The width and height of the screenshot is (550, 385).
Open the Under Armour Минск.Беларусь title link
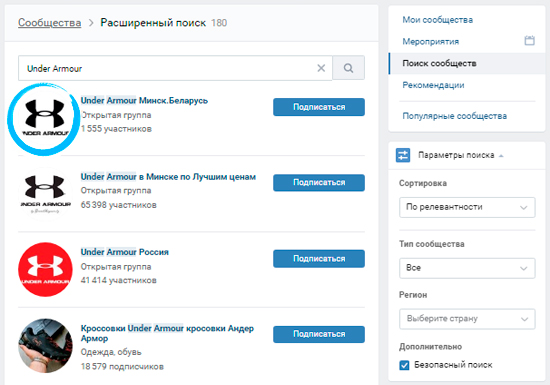click(144, 101)
